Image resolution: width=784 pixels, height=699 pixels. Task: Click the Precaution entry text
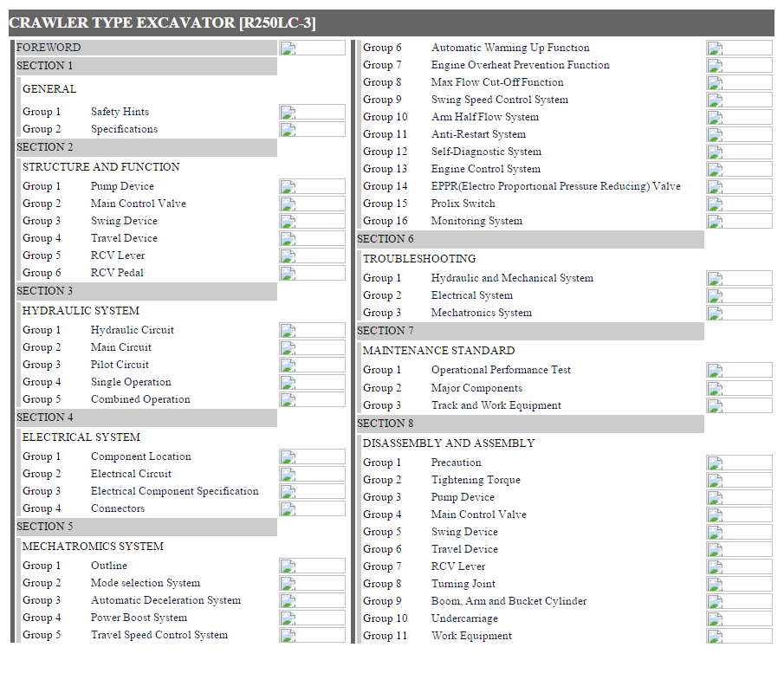(457, 463)
